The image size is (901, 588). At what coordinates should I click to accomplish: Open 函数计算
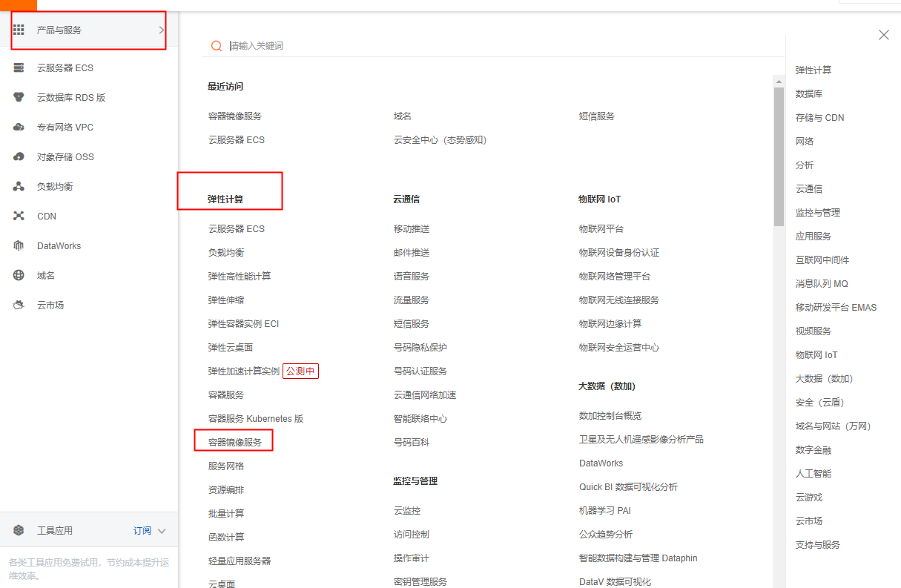[226, 538]
